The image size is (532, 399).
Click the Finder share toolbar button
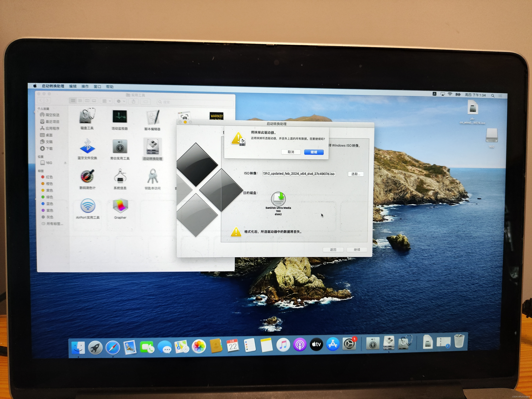coord(134,102)
